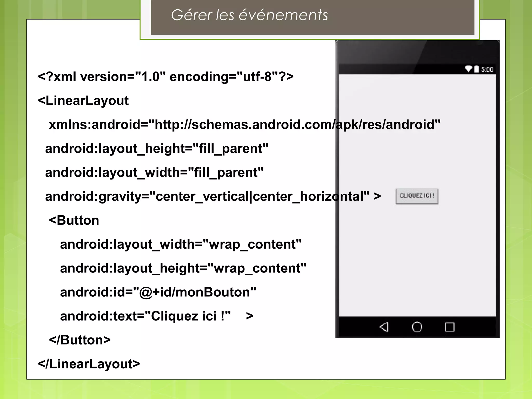Click the 5:00 clock in status bar
The width and height of the screenshot is (532, 399).
487,69
